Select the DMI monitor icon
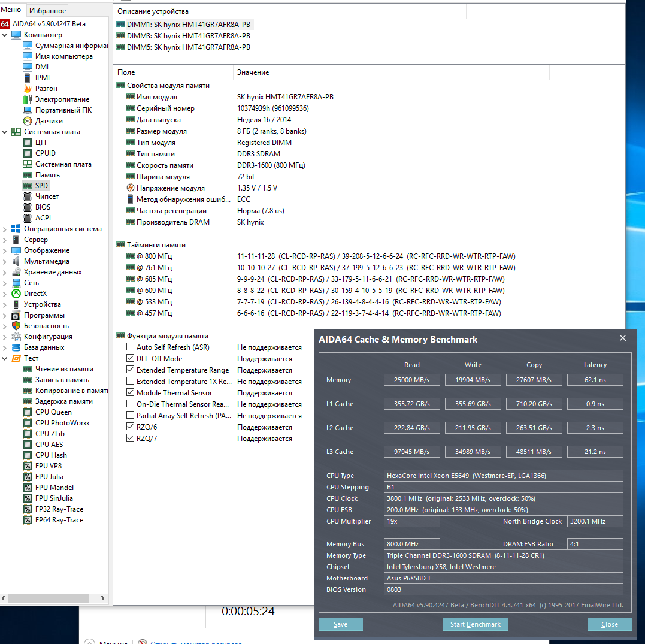 click(28, 66)
